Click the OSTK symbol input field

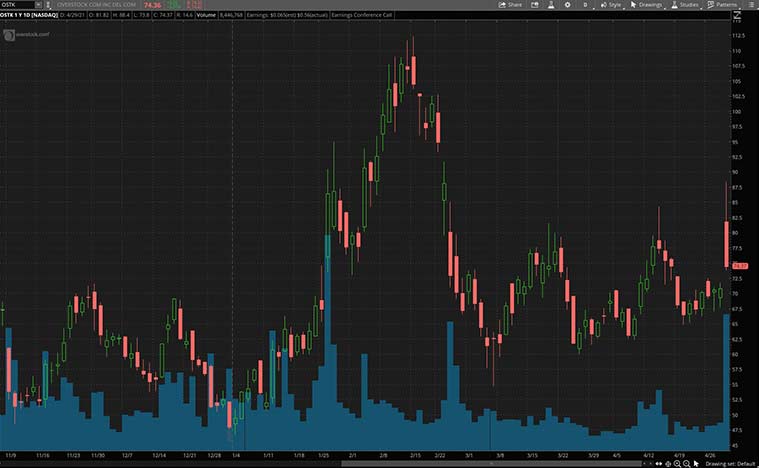coord(17,5)
